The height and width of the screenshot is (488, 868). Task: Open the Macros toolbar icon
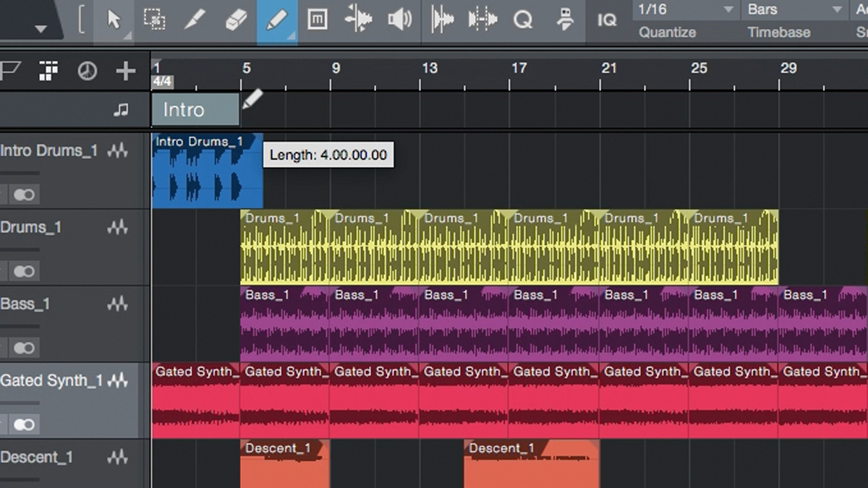pyautogui.click(x=565, y=20)
